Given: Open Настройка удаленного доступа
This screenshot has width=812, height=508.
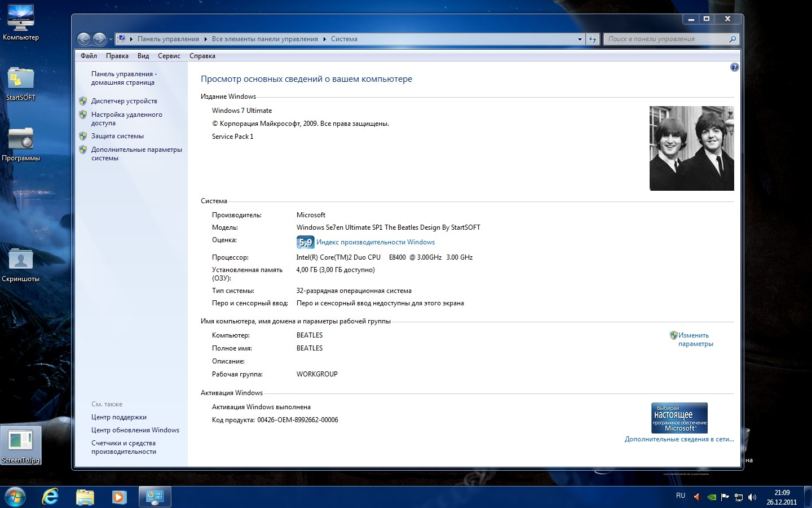Looking at the screenshot, I should click(126, 119).
